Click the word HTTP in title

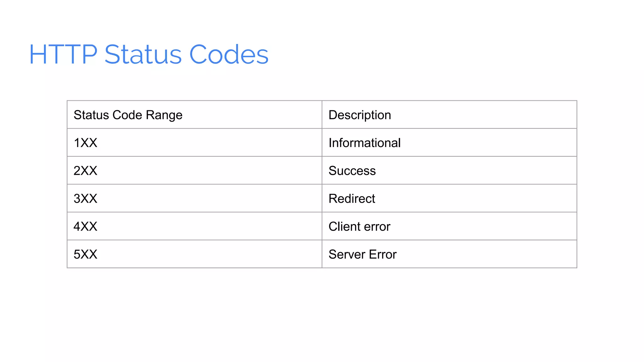pos(63,54)
